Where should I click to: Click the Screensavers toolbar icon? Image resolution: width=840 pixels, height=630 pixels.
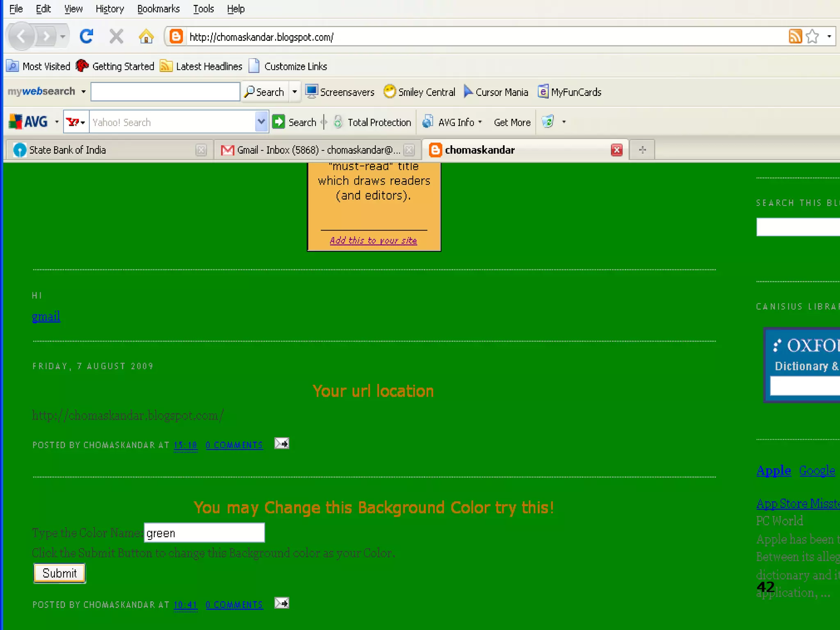point(311,91)
